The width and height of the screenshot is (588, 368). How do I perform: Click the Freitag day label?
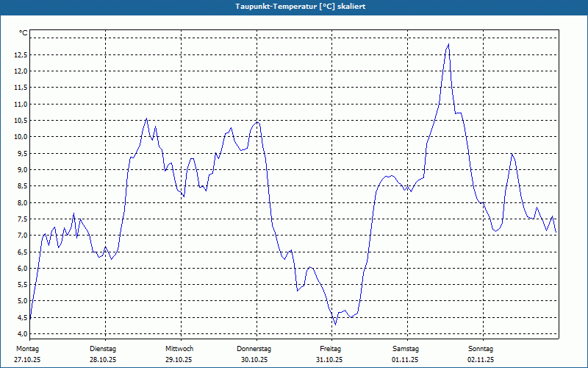click(x=330, y=349)
